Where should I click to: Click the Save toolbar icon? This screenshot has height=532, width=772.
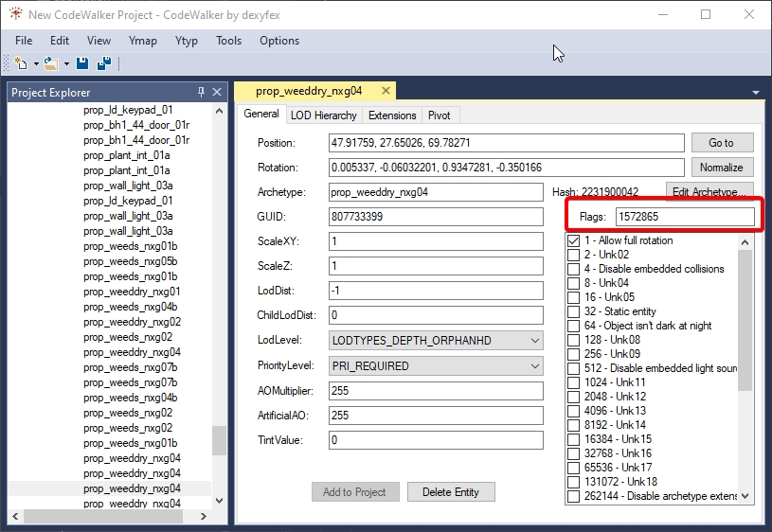82,63
